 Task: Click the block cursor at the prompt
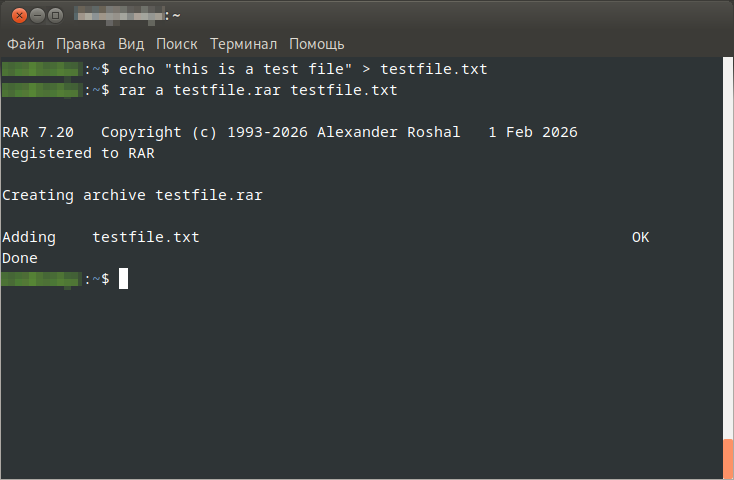click(124, 279)
